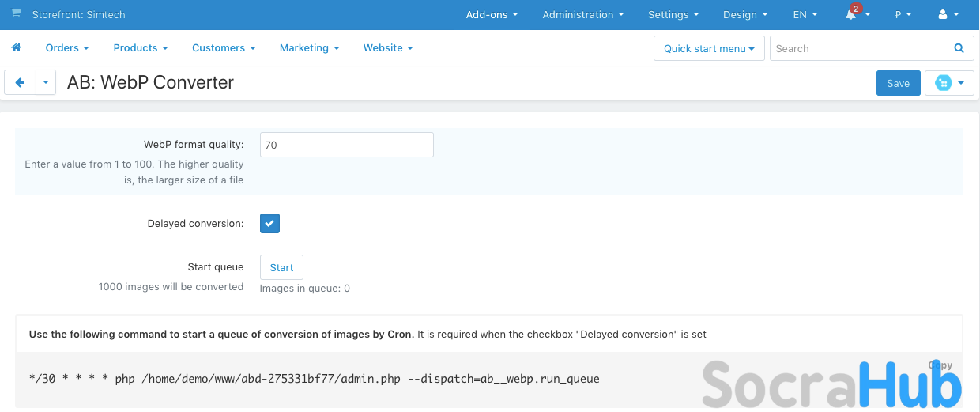Image resolution: width=980 pixels, height=412 pixels.
Task: Click the home icon in navigation bar
Action: pos(16,48)
